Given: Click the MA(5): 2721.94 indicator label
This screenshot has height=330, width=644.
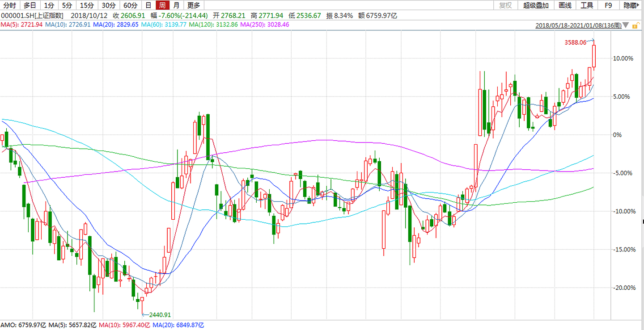Looking at the screenshot, I should (x=21, y=25).
